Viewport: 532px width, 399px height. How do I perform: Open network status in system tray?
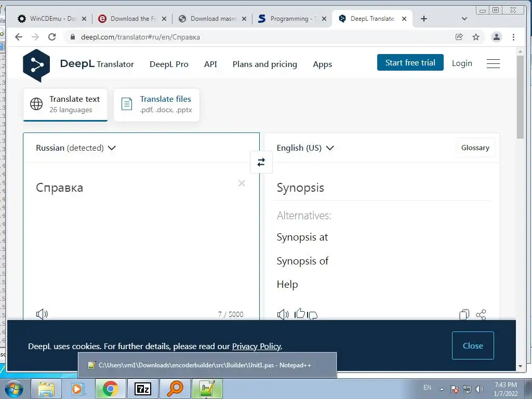point(467,389)
